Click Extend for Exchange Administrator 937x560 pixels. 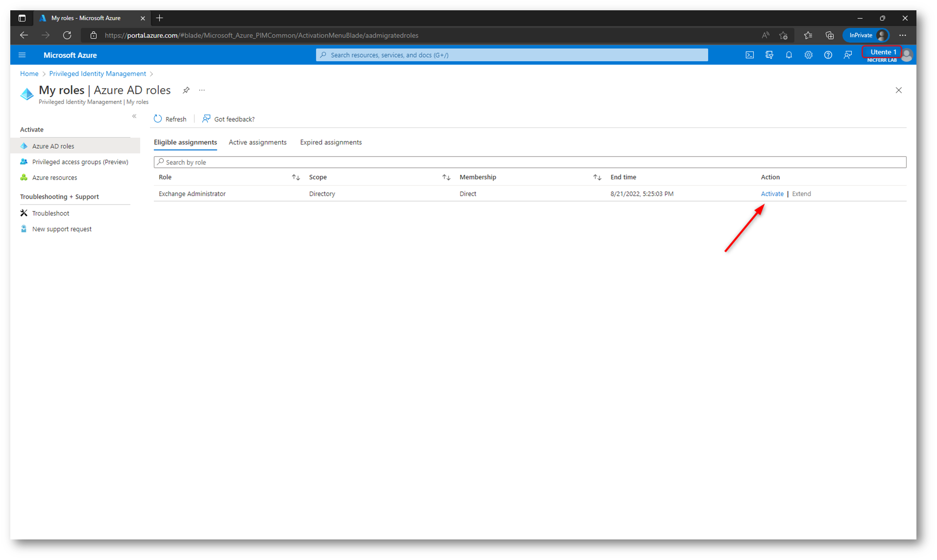801,193
